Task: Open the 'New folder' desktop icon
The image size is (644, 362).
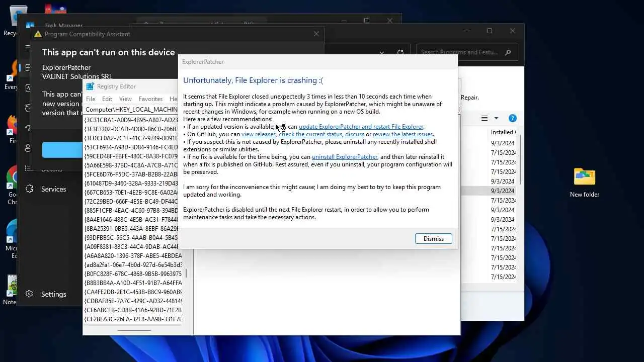Action: [x=584, y=183]
